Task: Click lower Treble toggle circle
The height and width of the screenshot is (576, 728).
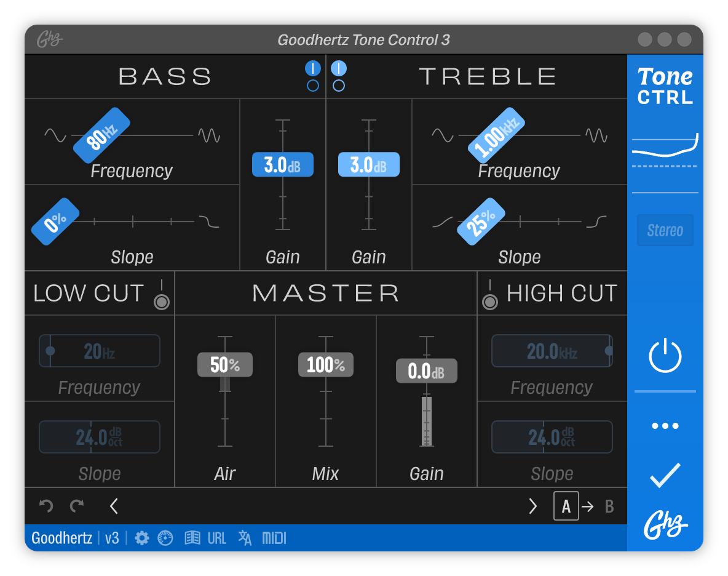Action: (338, 86)
